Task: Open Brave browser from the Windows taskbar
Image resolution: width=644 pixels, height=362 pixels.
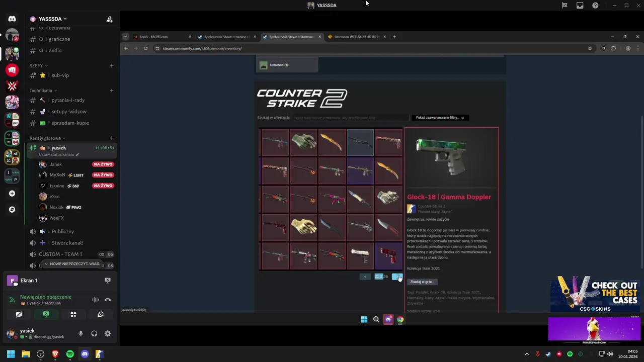Action: click(55, 354)
